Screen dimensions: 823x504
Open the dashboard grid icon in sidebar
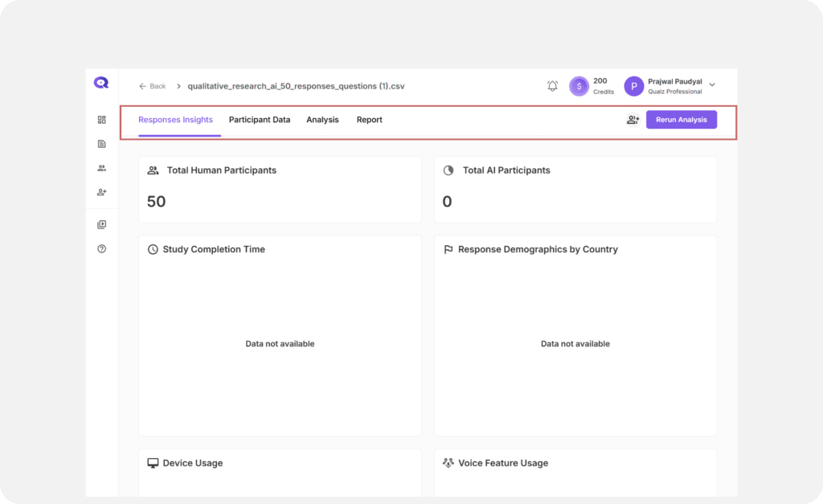102,120
